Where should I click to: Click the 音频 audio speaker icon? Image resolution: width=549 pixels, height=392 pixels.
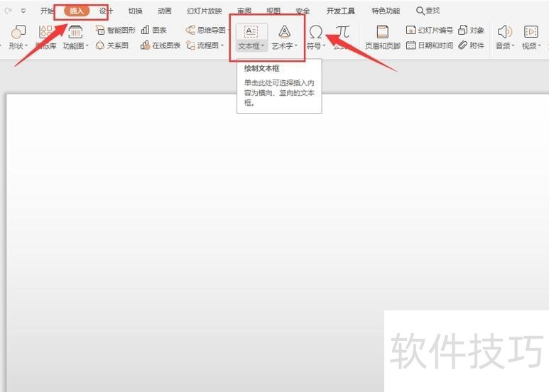click(x=504, y=32)
